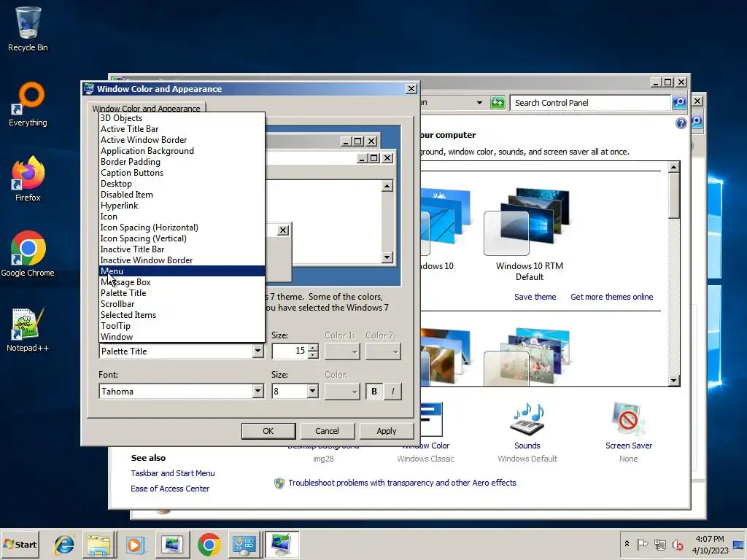
Task: Open the Window Color and Appearance tab
Action: pos(146,109)
